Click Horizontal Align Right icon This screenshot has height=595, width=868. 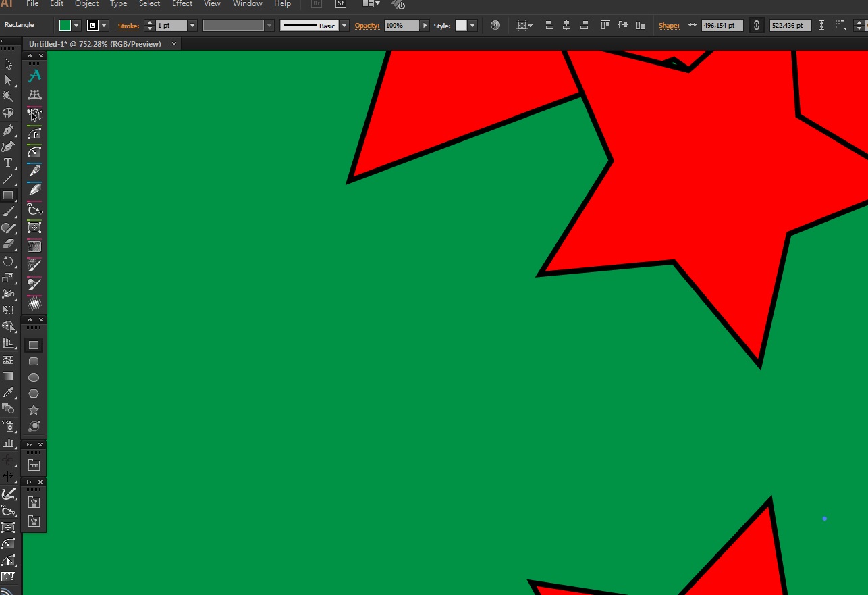click(585, 25)
